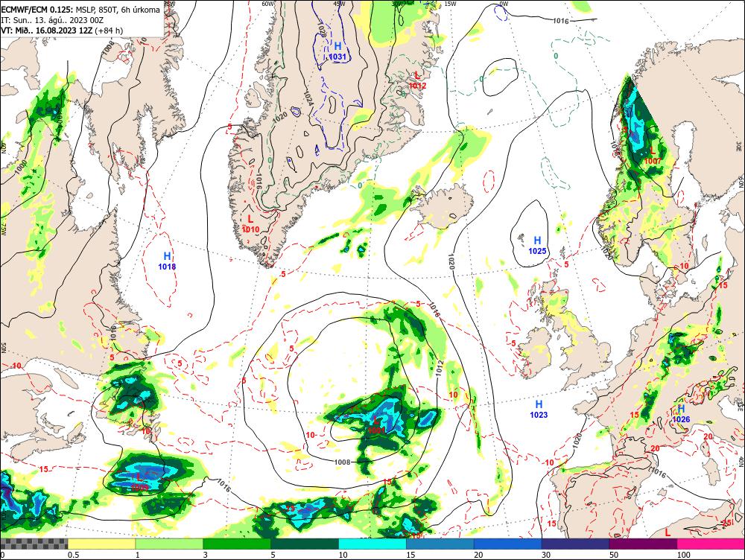Click the L 1009 low south of Newfoundland

[x=139, y=481]
